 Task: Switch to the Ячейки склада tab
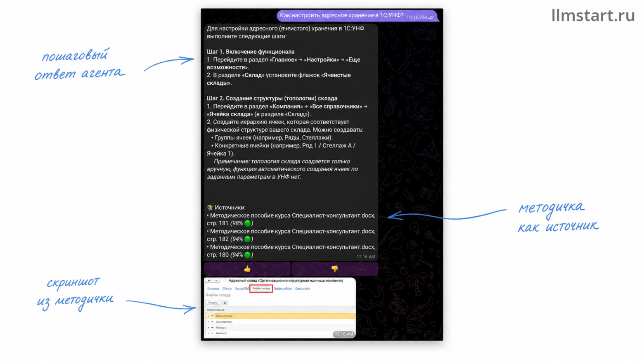[x=261, y=289]
